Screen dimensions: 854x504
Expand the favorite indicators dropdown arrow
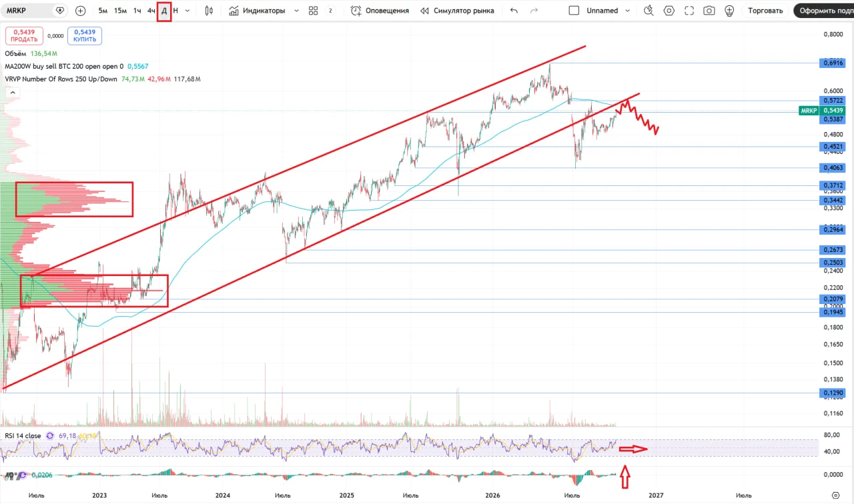[296, 11]
